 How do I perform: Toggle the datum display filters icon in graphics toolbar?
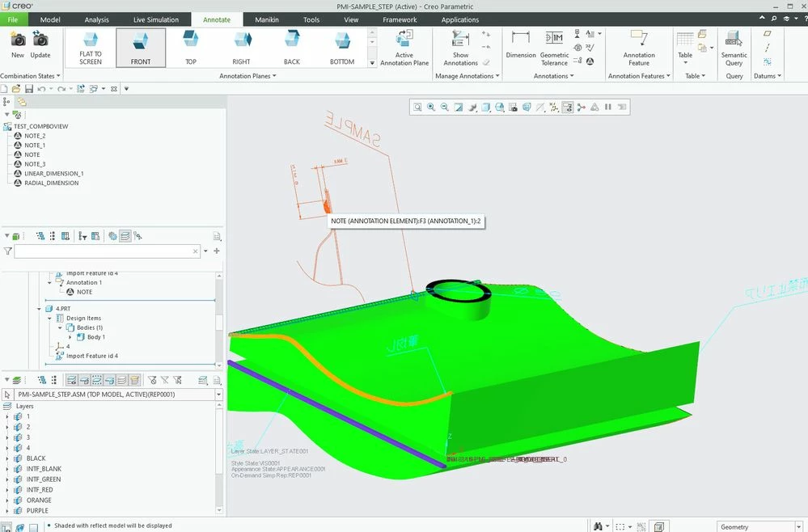tap(553, 107)
